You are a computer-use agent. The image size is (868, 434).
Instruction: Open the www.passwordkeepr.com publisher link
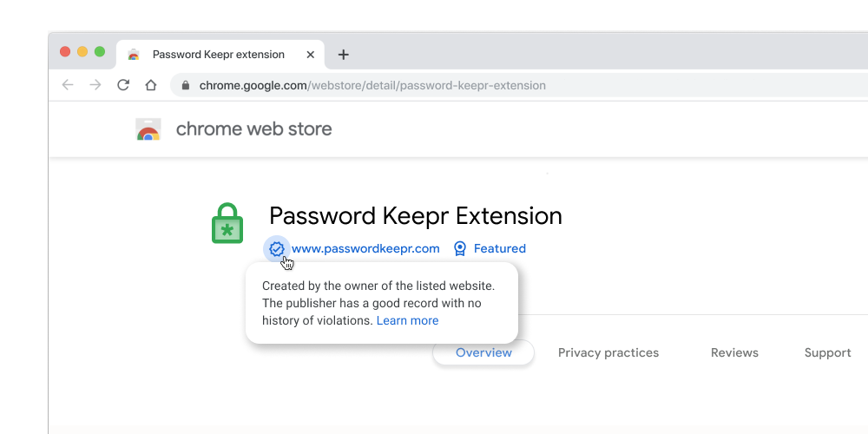(365, 249)
